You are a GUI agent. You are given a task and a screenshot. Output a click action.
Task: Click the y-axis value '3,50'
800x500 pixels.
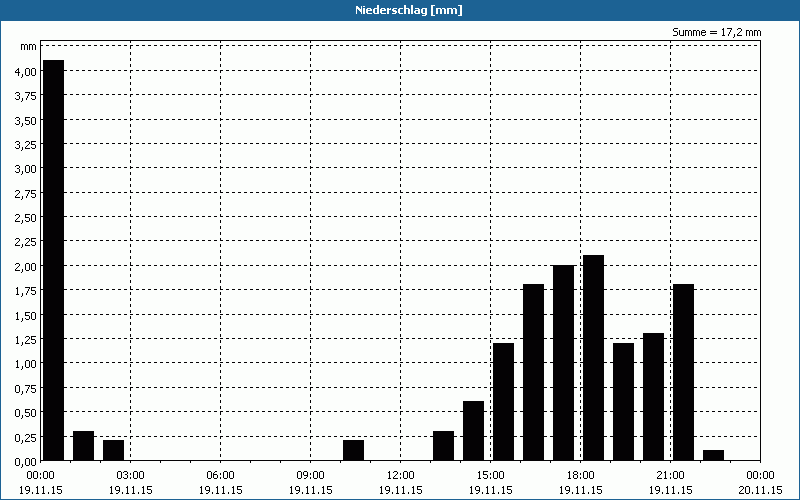point(26,120)
